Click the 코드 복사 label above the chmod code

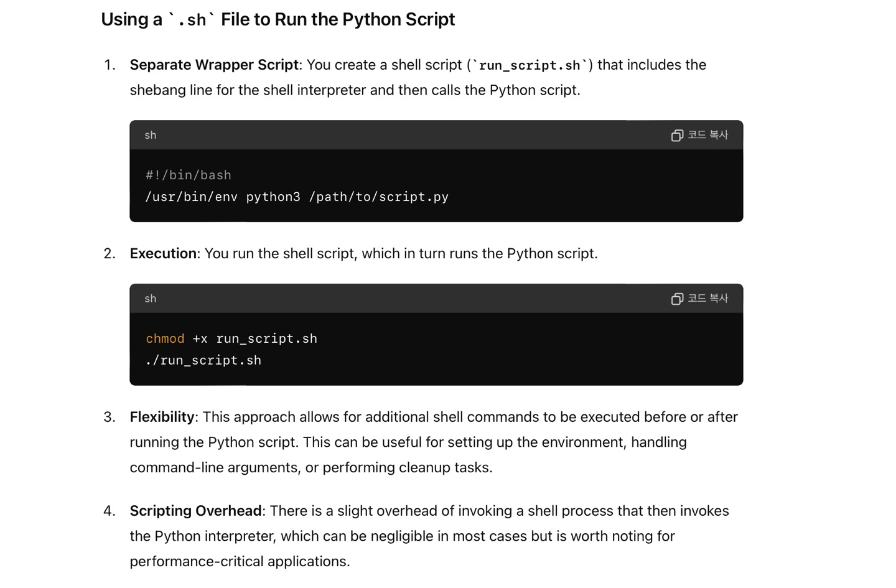707,299
